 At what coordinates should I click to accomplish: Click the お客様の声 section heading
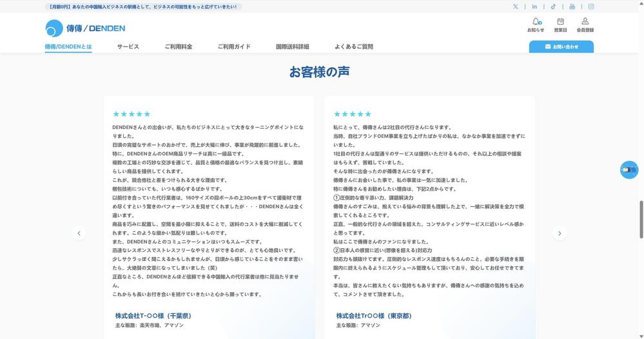pyautogui.click(x=320, y=72)
